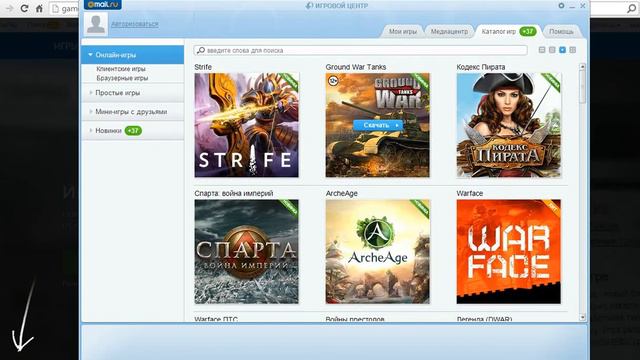Click the +37 badge on Каталог игр tab
Viewport: 640px width, 360px height.
click(x=528, y=31)
